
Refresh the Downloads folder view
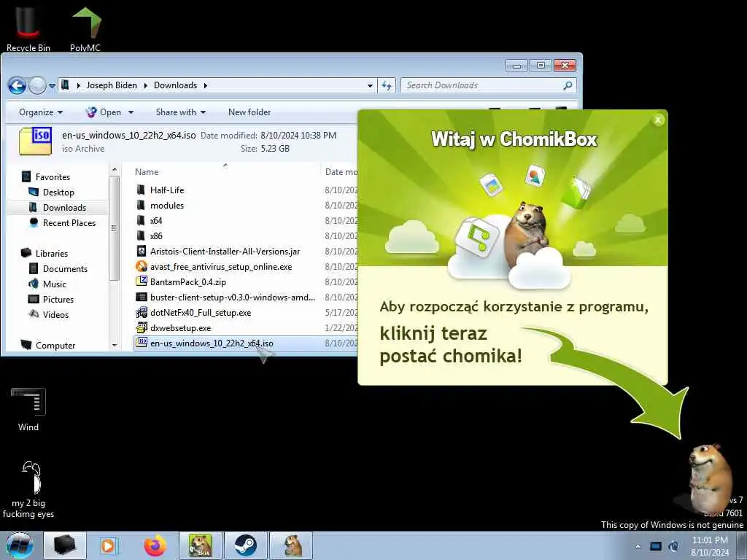pyautogui.click(x=387, y=86)
